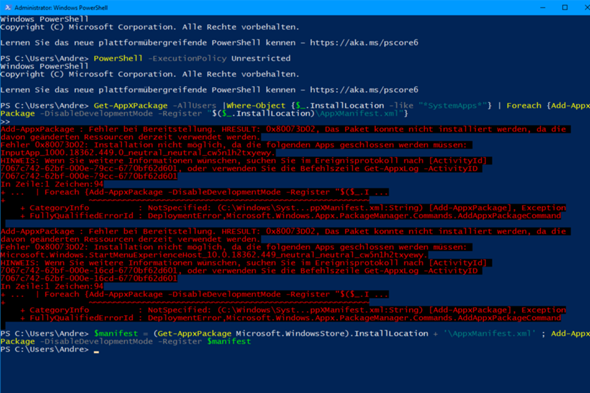Click the second 'In Zeile:1 Zeichen:94' line
590x393 pixels.
coord(52,286)
